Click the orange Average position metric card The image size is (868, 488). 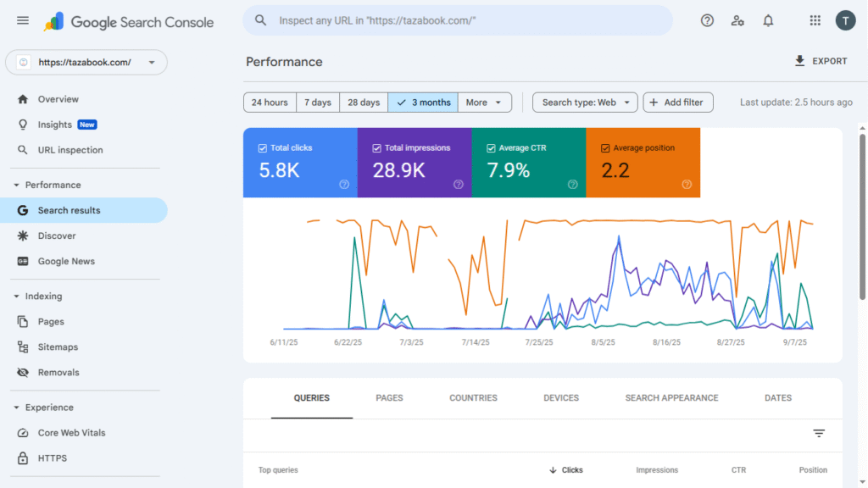643,163
